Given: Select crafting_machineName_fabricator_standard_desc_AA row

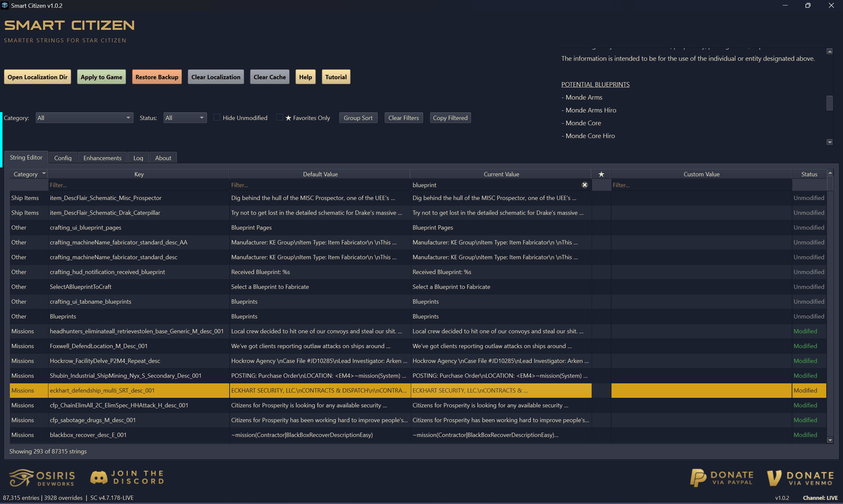Looking at the screenshot, I should click(x=418, y=243).
